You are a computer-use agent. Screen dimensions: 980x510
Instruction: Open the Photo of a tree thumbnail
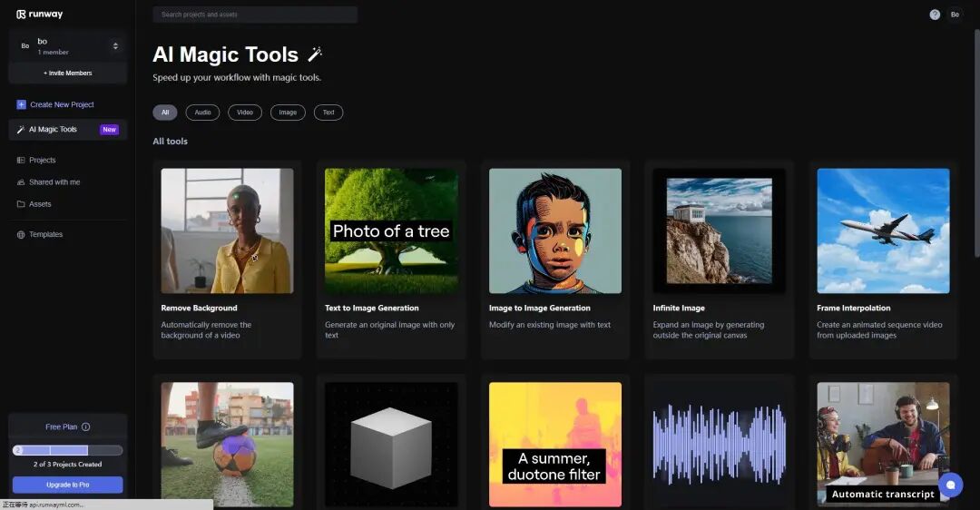391,230
